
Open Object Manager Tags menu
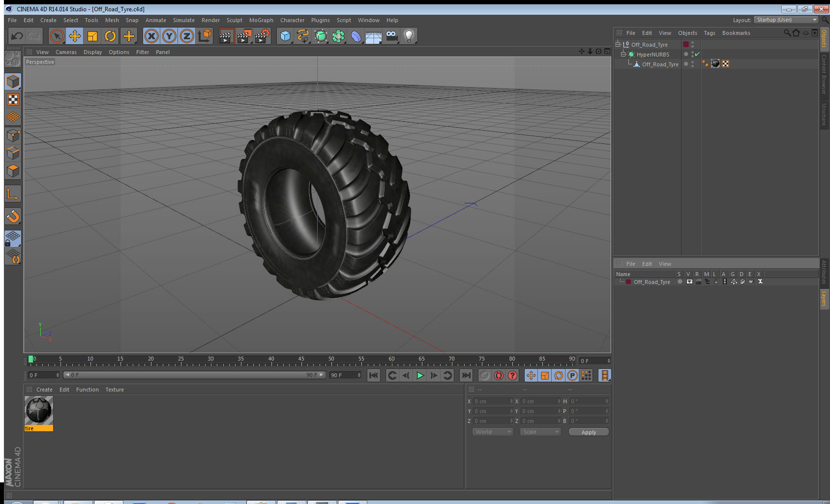[709, 33]
